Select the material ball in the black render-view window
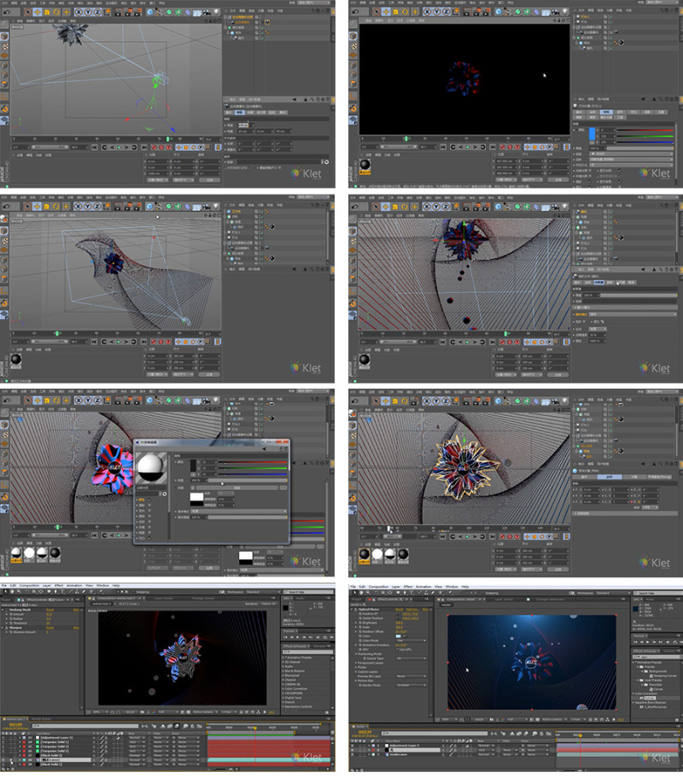 pyautogui.click(x=365, y=165)
